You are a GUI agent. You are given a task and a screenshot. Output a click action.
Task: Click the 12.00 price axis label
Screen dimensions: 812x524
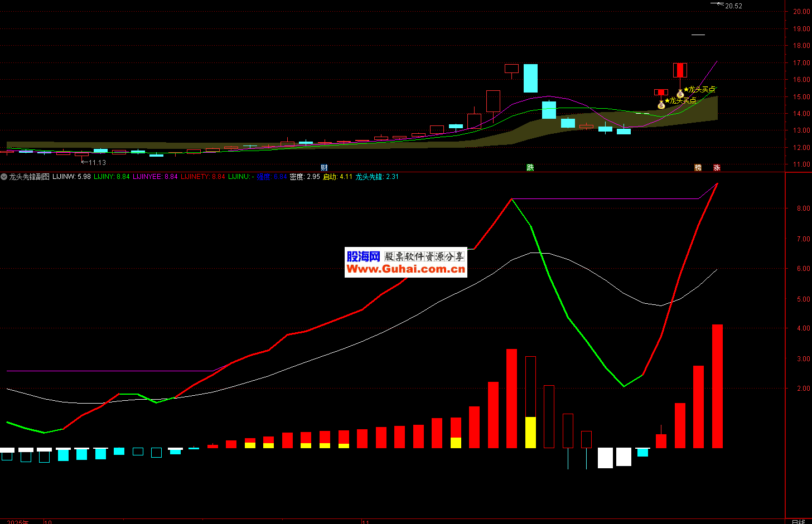802,148
